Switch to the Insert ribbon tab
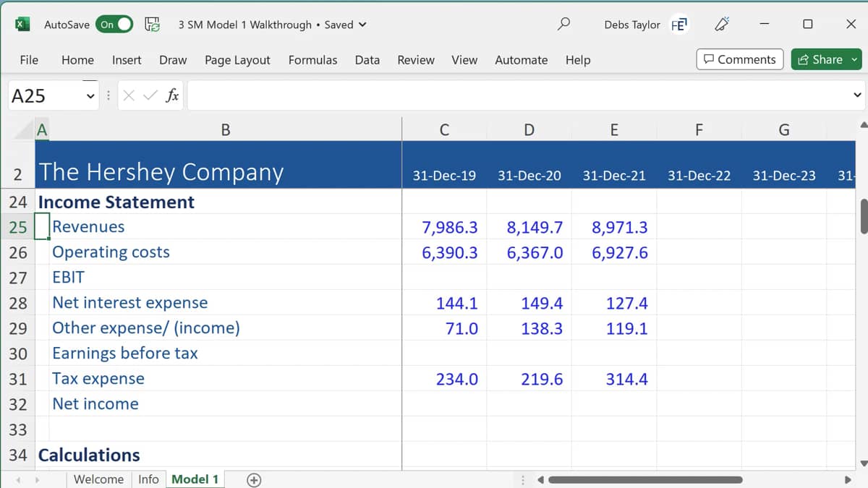This screenshot has height=488, width=868. point(127,60)
